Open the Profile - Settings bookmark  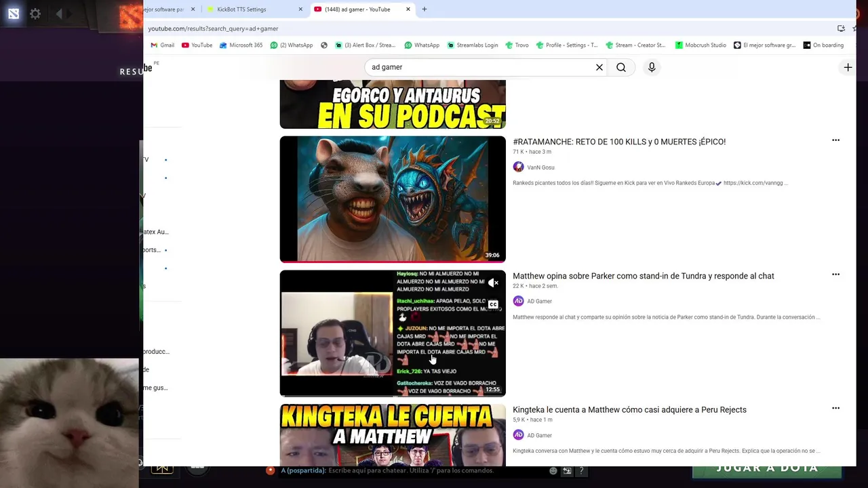point(567,45)
